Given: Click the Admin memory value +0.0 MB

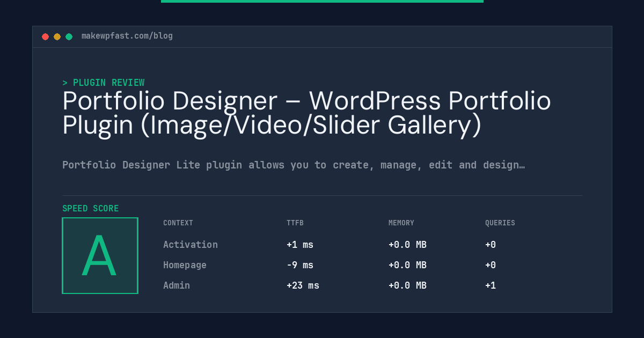Looking at the screenshot, I should 407,285.
